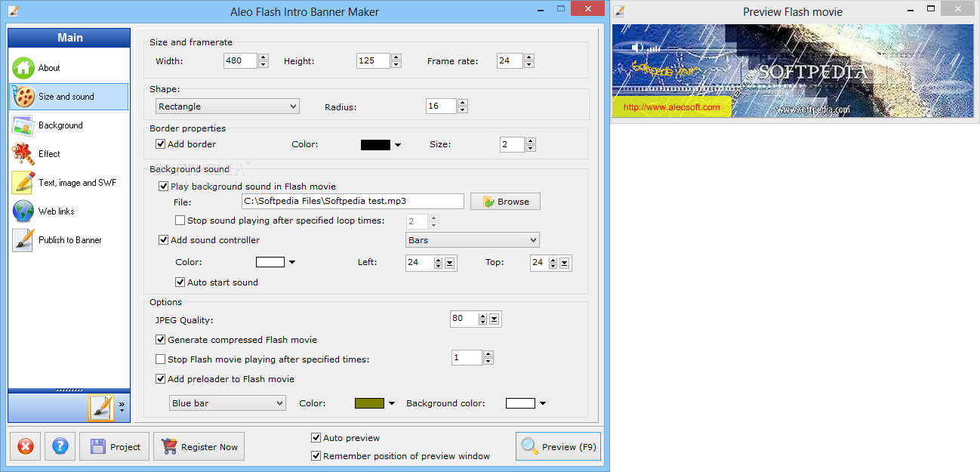Enable Stop sound playing after specified loop times

click(x=180, y=221)
